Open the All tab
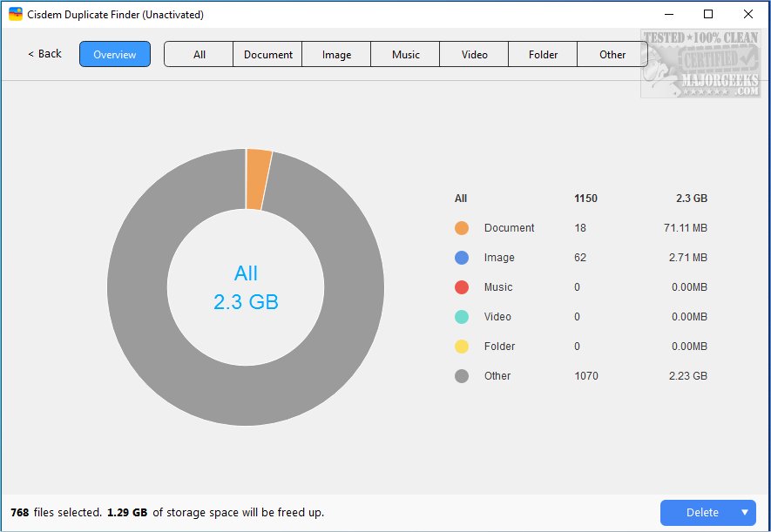Image resolution: width=771 pixels, height=532 pixels. pyautogui.click(x=200, y=54)
